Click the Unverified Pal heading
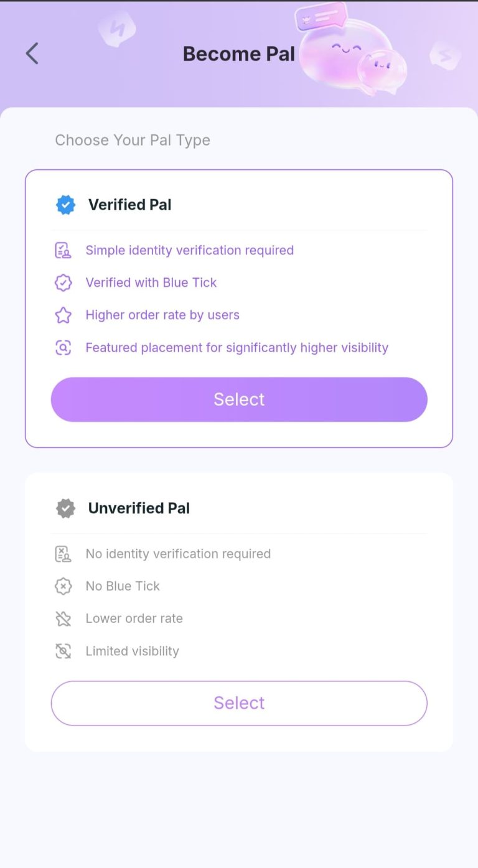 point(139,508)
